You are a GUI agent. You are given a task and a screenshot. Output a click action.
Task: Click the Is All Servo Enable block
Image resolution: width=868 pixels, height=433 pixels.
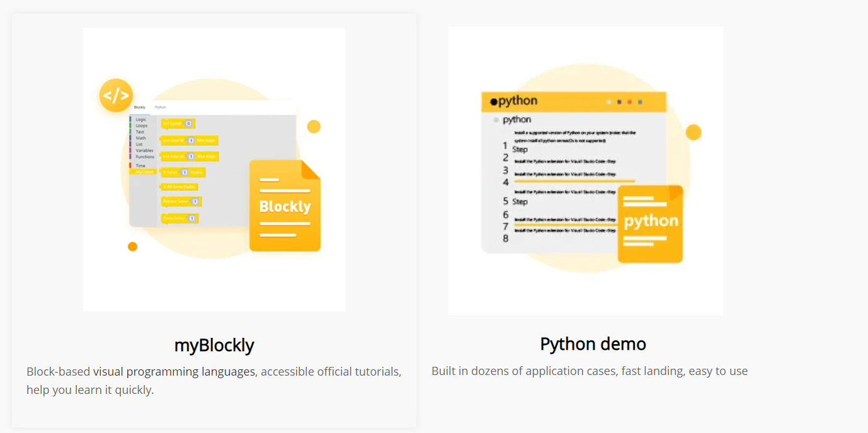click(x=180, y=187)
